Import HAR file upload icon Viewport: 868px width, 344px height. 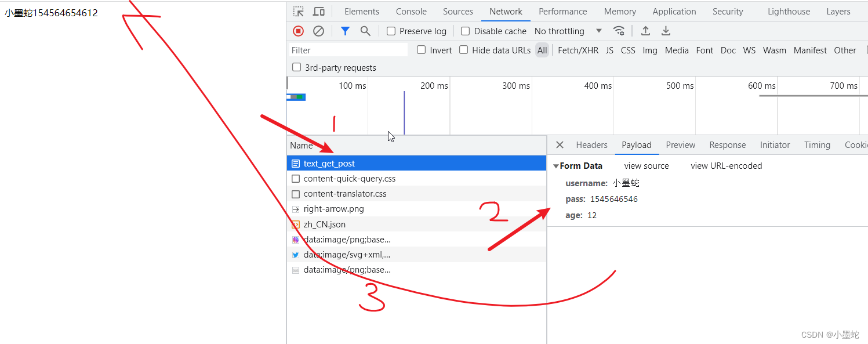(645, 31)
